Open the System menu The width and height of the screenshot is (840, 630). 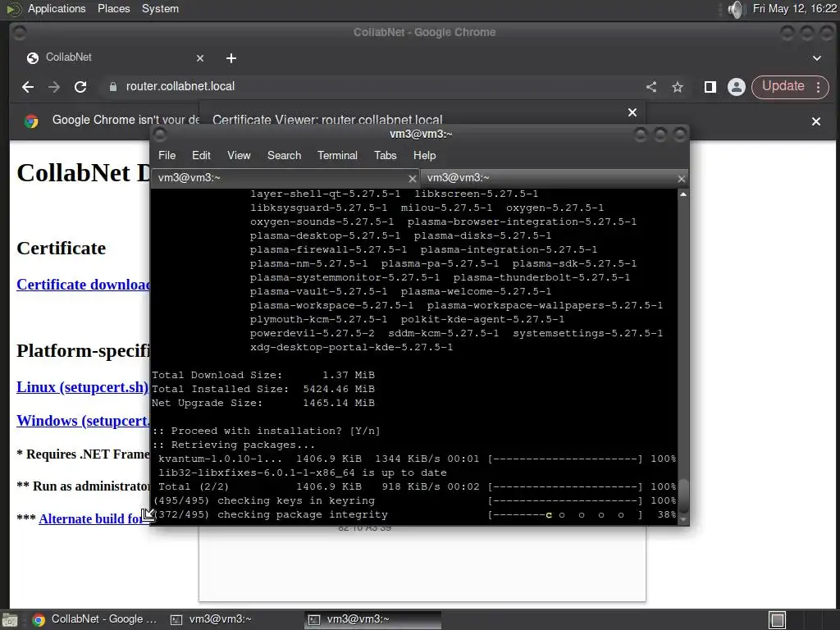pyautogui.click(x=160, y=8)
